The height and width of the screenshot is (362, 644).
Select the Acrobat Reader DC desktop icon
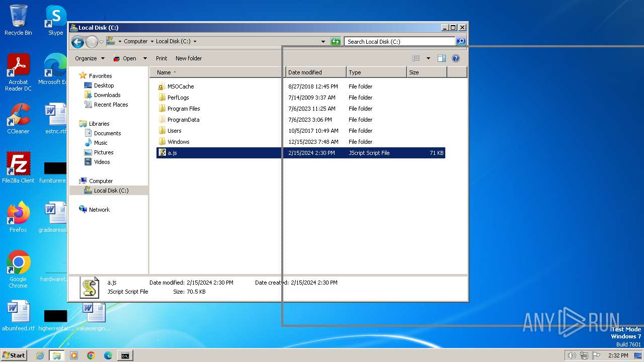tap(18, 72)
